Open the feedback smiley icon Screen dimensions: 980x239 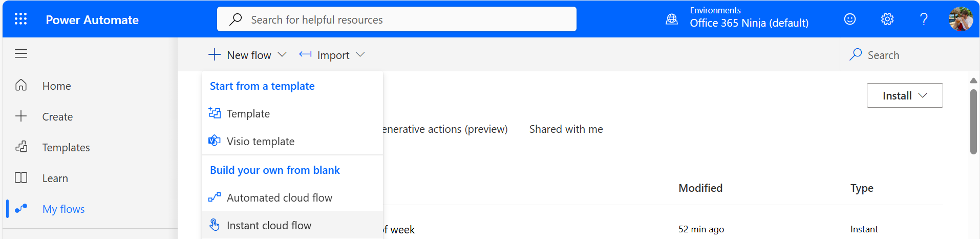pos(850,19)
